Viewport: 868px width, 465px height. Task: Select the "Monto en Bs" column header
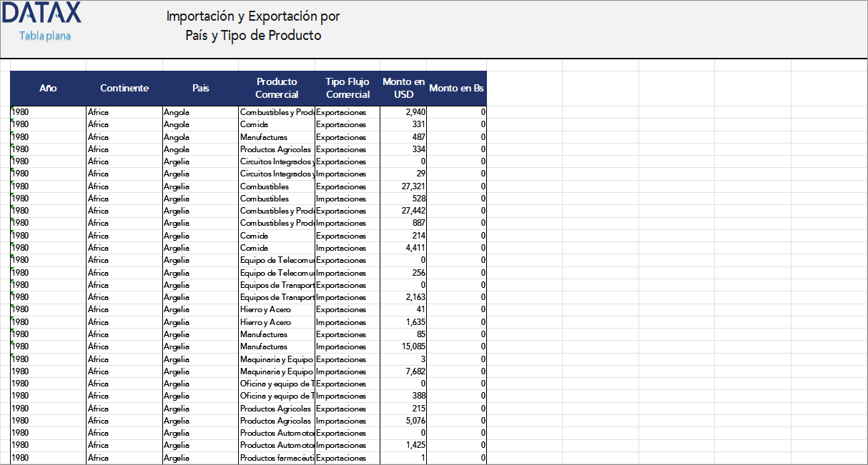[456, 88]
